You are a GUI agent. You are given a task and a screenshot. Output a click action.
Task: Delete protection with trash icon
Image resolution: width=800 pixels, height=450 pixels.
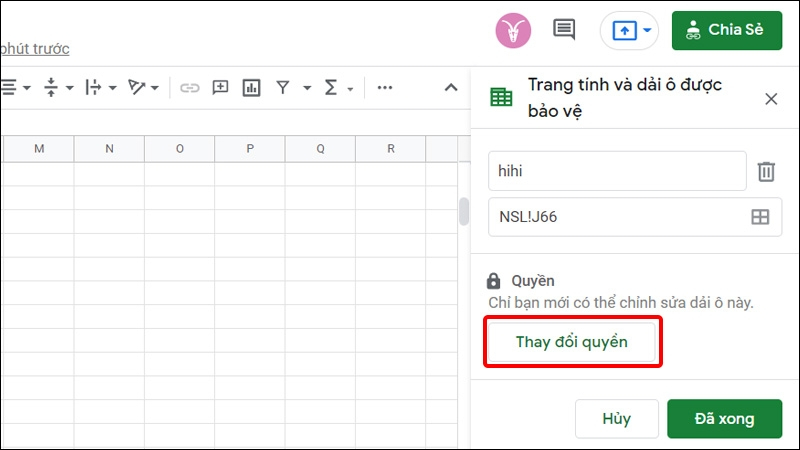[766, 171]
